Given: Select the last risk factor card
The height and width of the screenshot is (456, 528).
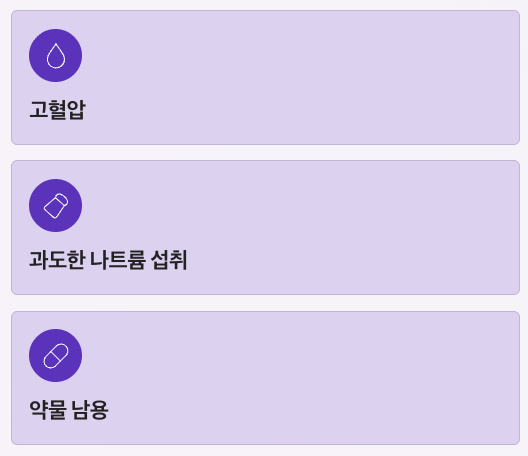Looking at the screenshot, I should (x=265, y=378).
